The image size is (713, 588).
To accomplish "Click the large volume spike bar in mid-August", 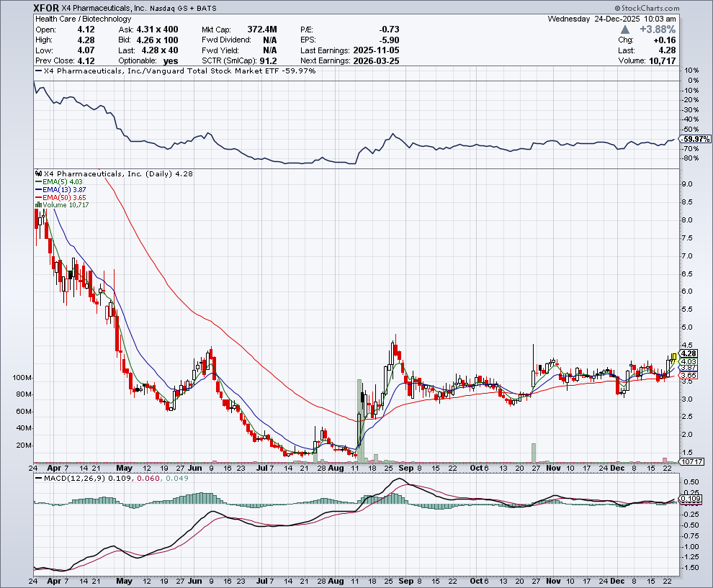I will [359, 421].
